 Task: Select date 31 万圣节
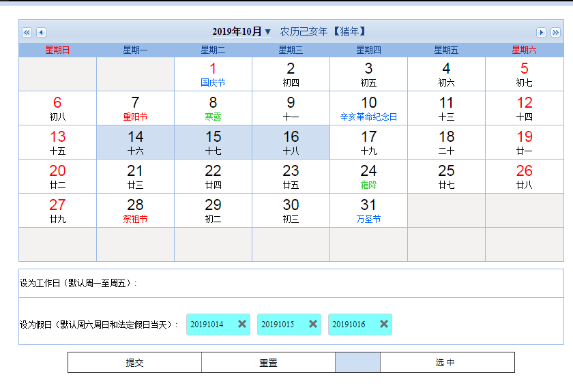pyautogui.click(x=368, y=211)
